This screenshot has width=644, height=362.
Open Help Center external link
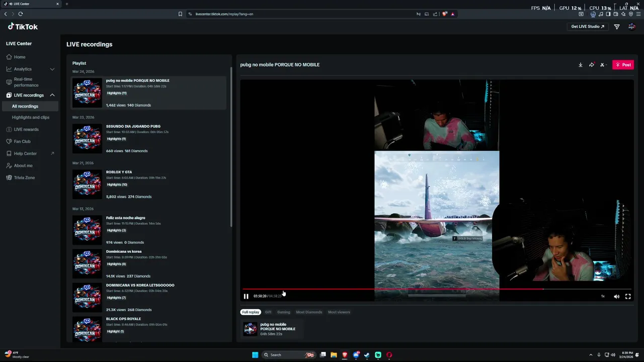[x=29, y=153]
